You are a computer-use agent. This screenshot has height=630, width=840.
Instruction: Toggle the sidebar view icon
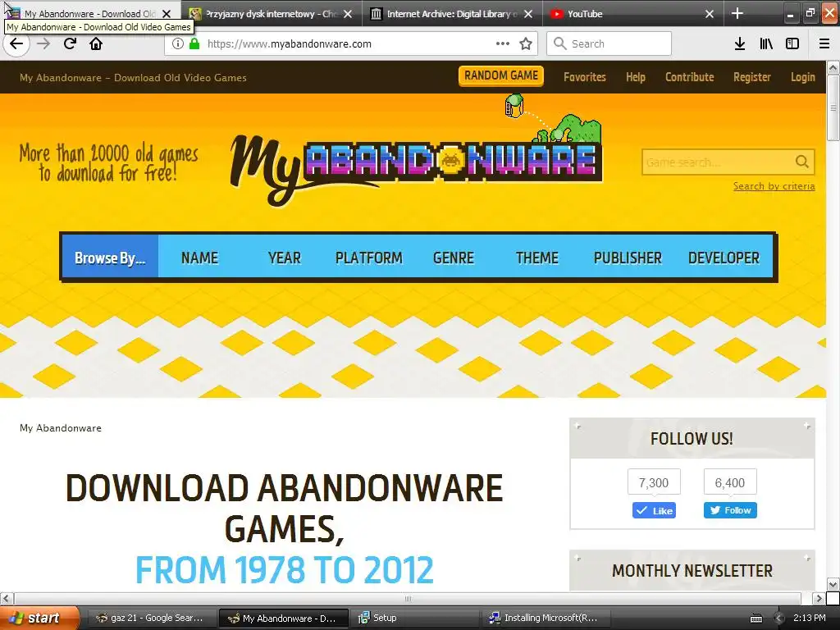[x=792, y=43]
